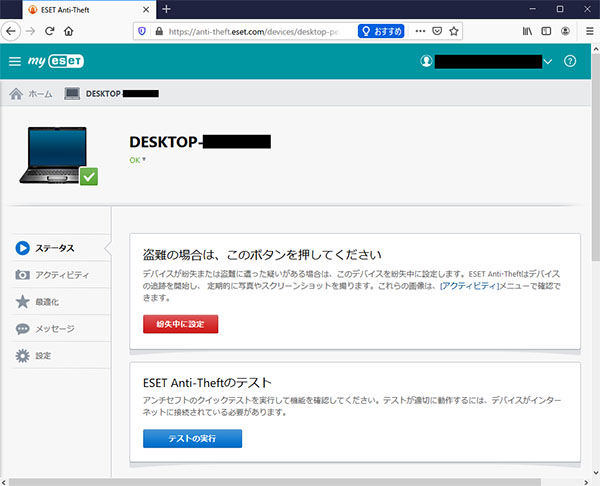Click the gear icon beside 設定
The width and height of the screenshot is (600, 486).
[x=23, y=356]
